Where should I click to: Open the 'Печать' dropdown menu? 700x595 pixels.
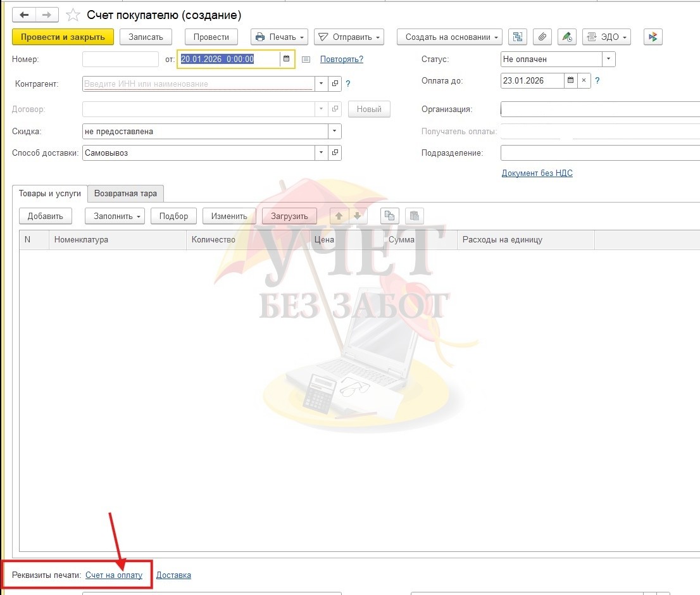(x=279, y=37)
